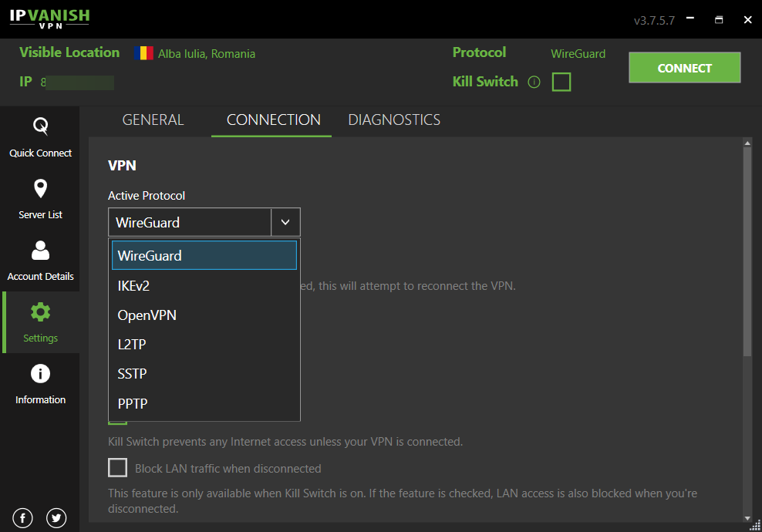Image resolution: width=762 pixels, height=532 pixels.
Task: Enable Block LAN traffic when disconnected
Action: (x=118, y=468)
